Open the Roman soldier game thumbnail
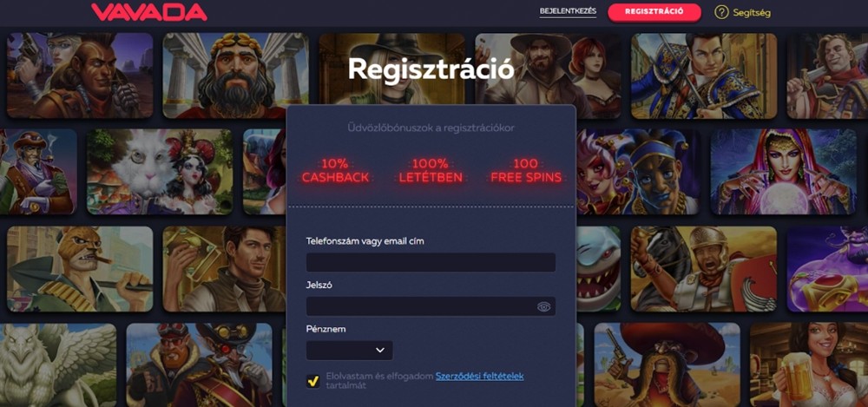 [x=704, y=269]
